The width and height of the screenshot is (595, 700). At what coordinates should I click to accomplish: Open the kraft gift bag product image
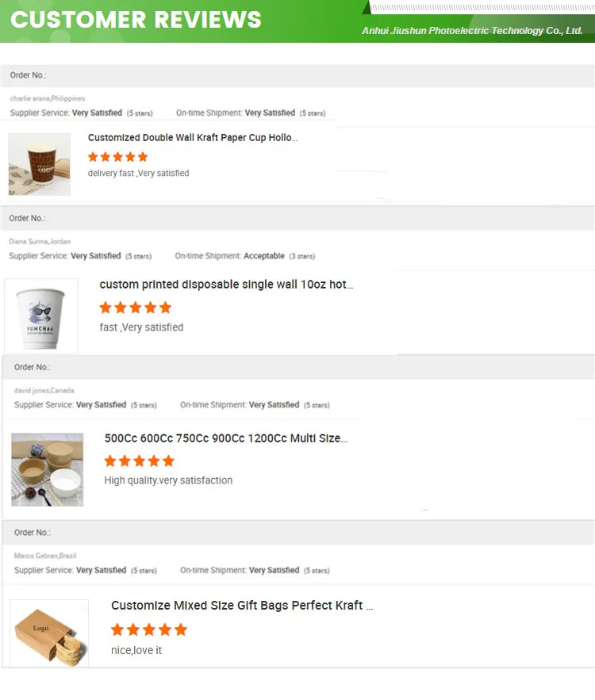pyautogui.click(x=49, y=633)
